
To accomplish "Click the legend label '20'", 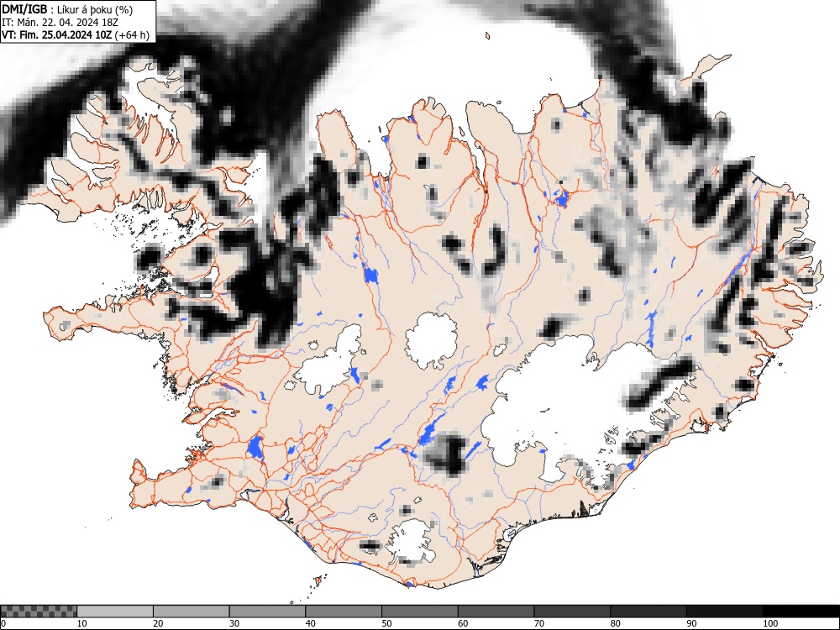I will (x=158, y=623).
